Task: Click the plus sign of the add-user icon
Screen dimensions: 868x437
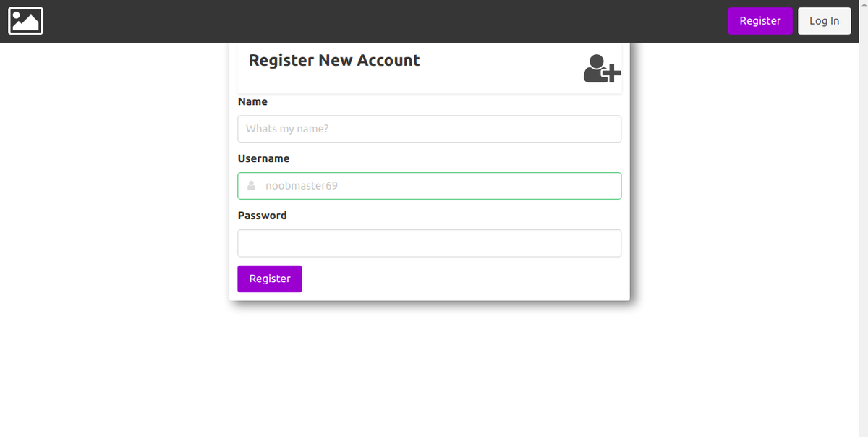Action: 614,73
